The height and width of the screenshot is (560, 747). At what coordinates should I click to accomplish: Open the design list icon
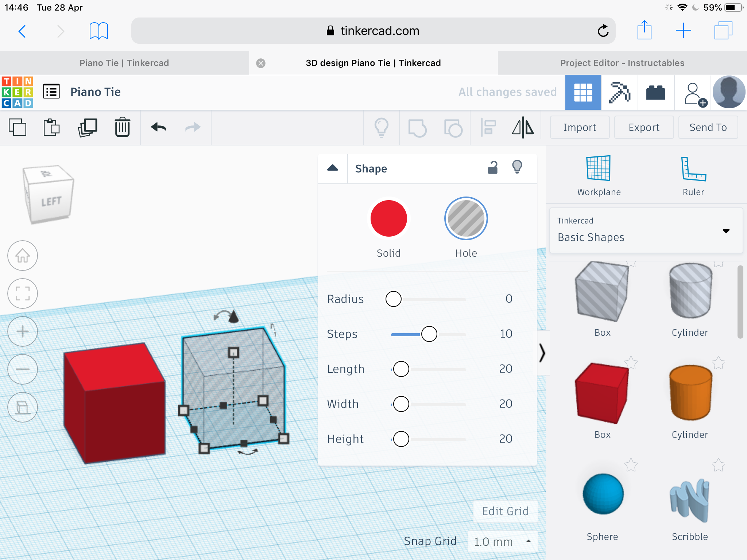[51, 92]
